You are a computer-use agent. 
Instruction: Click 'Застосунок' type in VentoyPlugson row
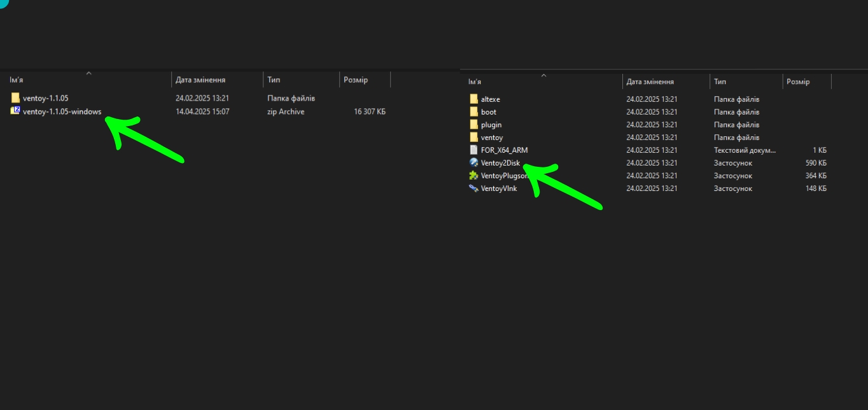[733, 176]
